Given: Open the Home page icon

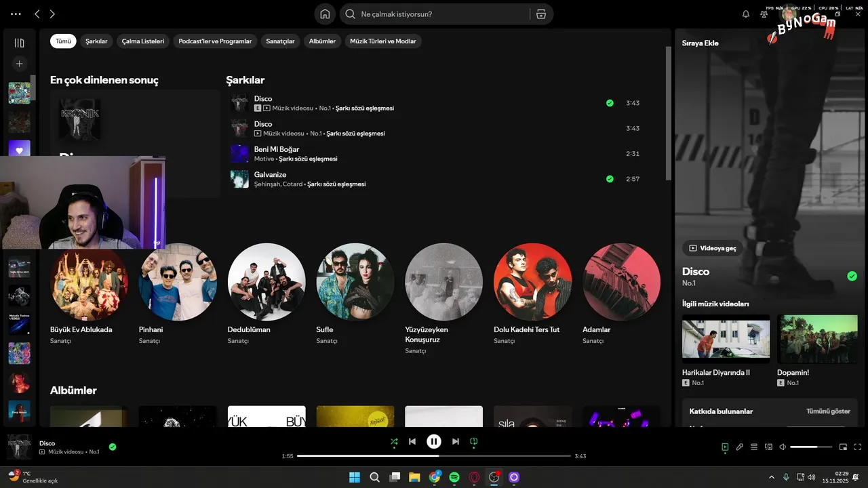Looking at the screenshot, I should 325,14.
